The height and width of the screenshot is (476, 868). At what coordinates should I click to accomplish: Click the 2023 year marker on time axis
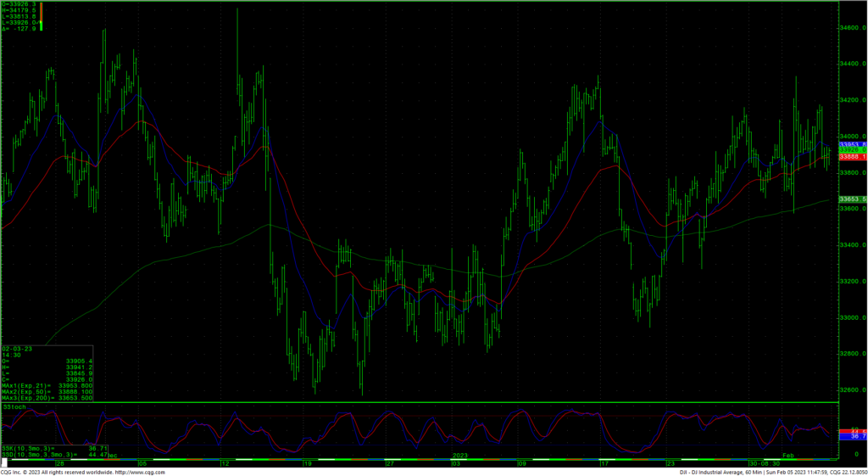click(x=459, y=456)
